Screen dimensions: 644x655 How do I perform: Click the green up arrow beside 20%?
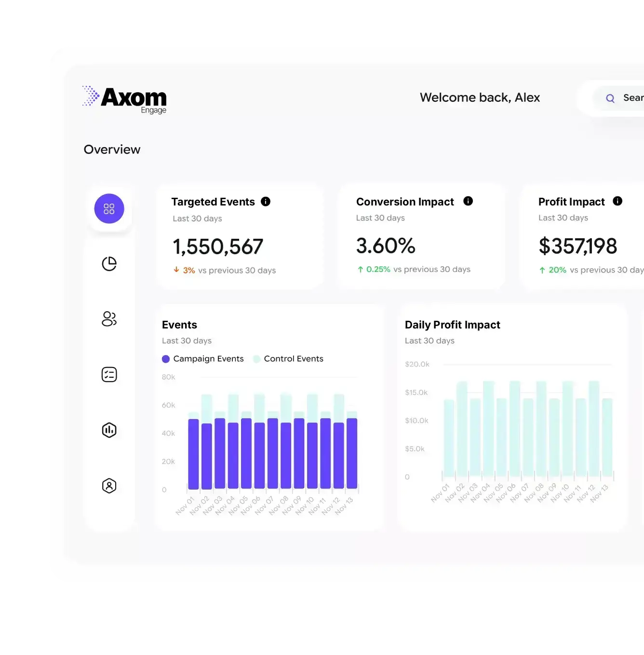tap(542, 270)
